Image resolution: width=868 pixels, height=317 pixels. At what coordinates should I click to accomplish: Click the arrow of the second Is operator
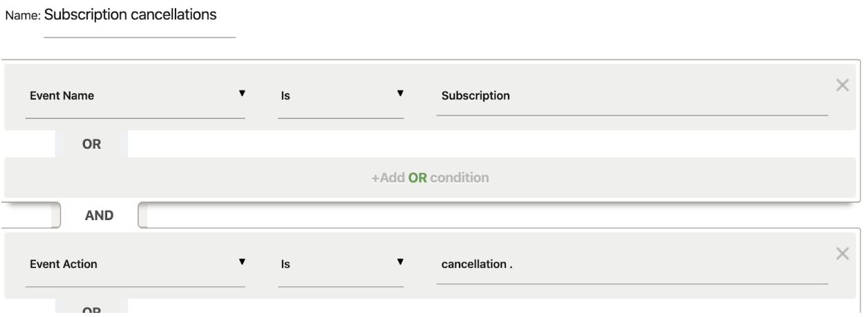point(399,262)
